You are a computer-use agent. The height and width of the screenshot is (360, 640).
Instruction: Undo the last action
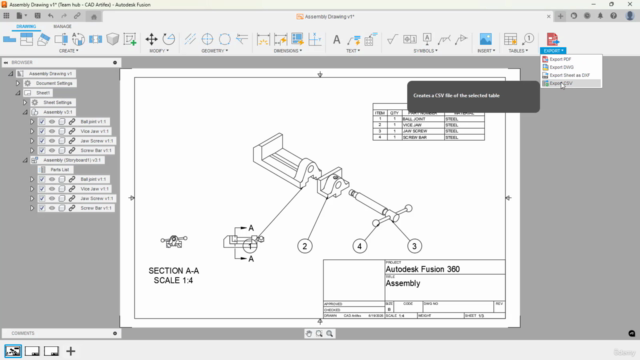51,16
